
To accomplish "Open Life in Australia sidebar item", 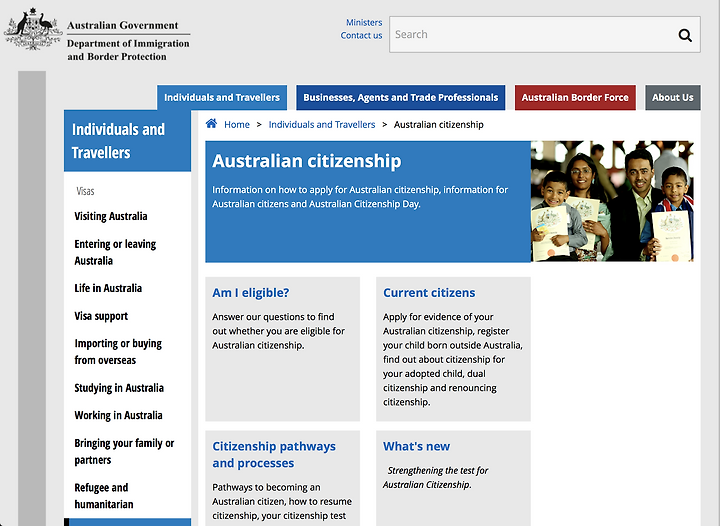I will [x=108, y=288].
